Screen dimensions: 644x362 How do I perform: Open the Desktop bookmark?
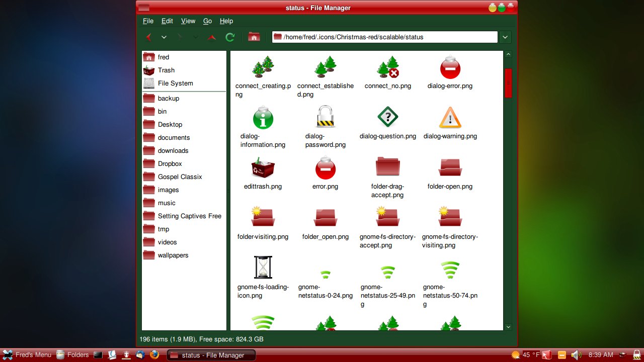click(x=184, y=125)
